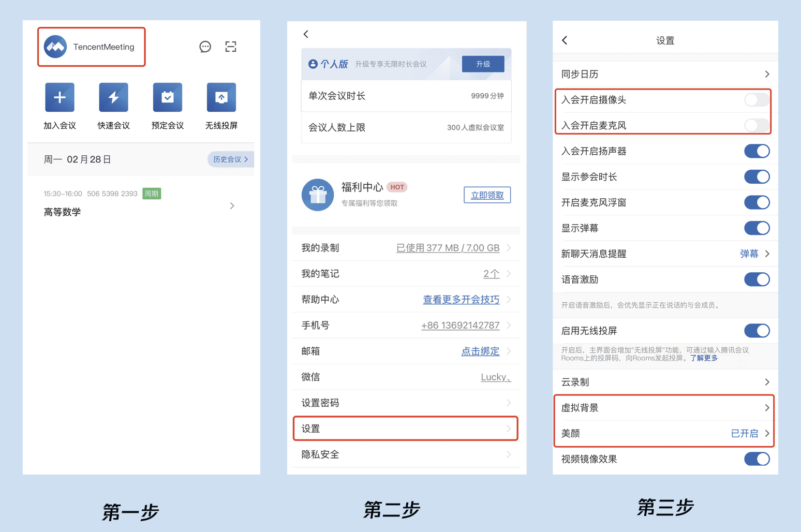Open 查看更多开会技巧 link
This screenshot has height=532, width=801.
click(461, 300)
